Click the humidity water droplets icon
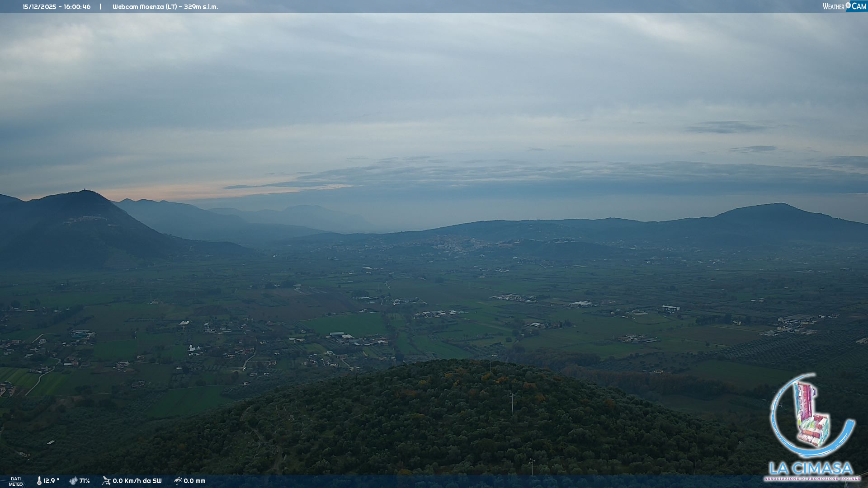The image size is (868, 488). pos(73,481)
